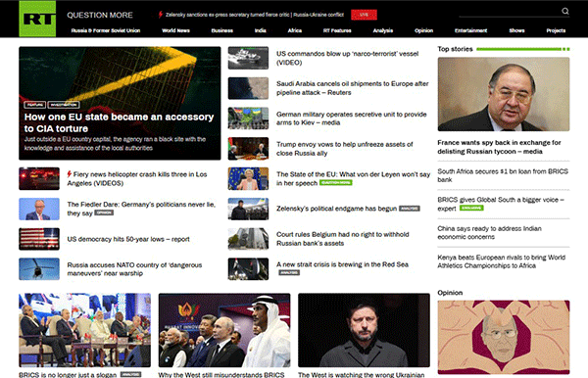Click NATO dangerous maneuvers helicopter thumbnail
This screenshot has width=588, height=378.
[39, 269]
